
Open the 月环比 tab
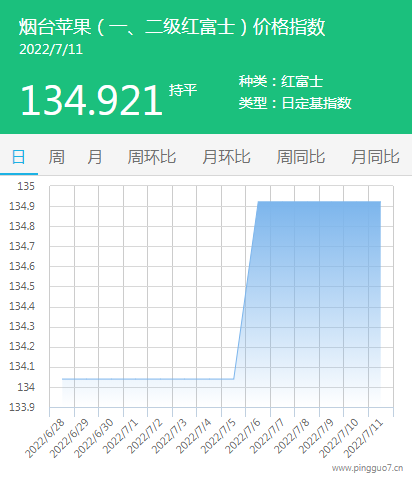(226, 157)
